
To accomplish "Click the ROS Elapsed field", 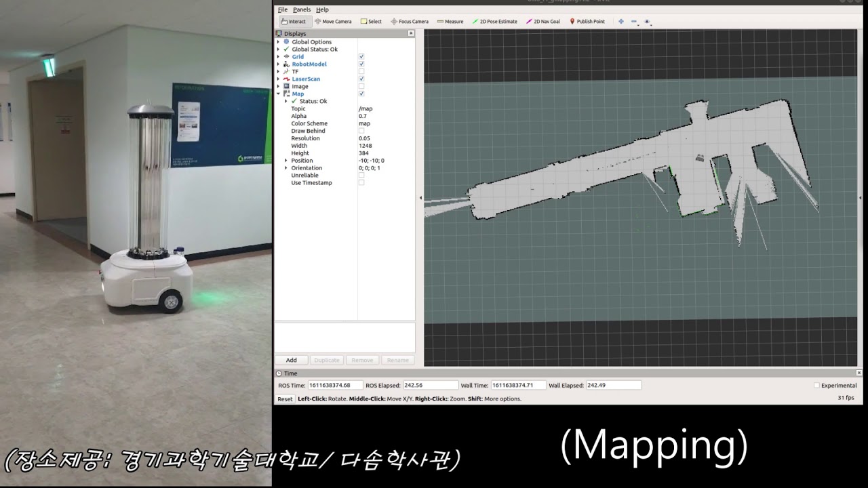I will [x=430, y=385].
